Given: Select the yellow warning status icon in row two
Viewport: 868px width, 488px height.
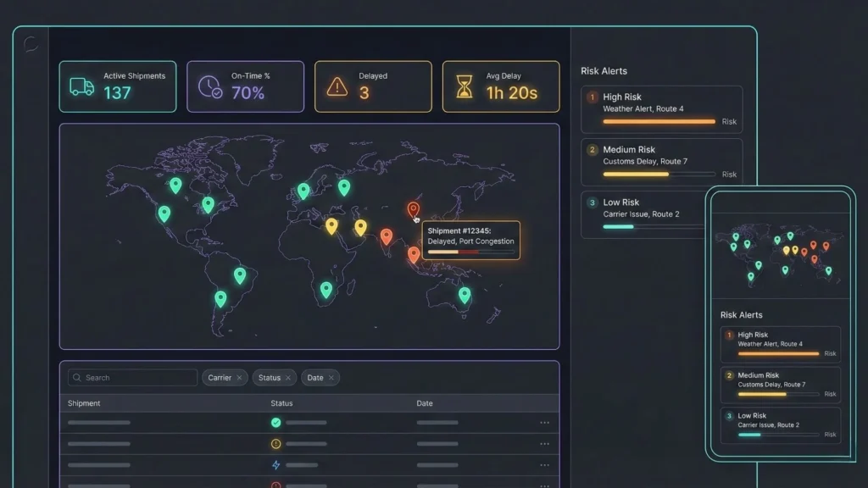Looking at the screenshot, I should (x=275, y=443).
